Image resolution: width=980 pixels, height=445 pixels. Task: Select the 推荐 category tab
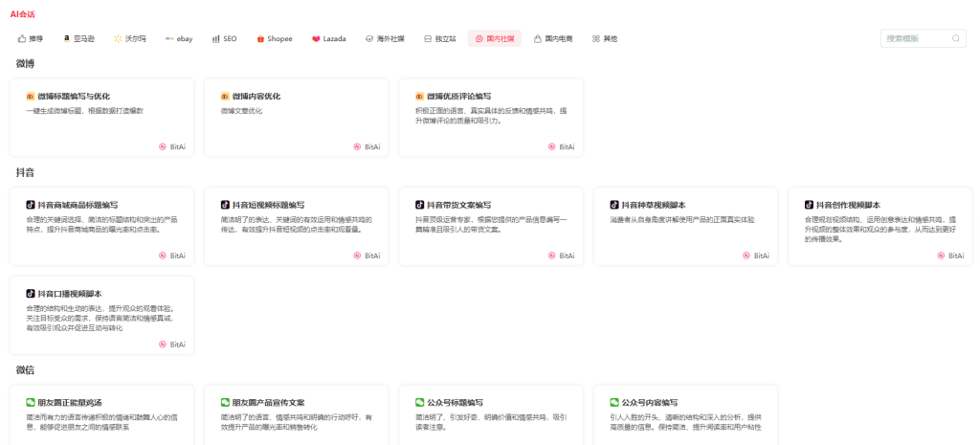coord(30,39)
